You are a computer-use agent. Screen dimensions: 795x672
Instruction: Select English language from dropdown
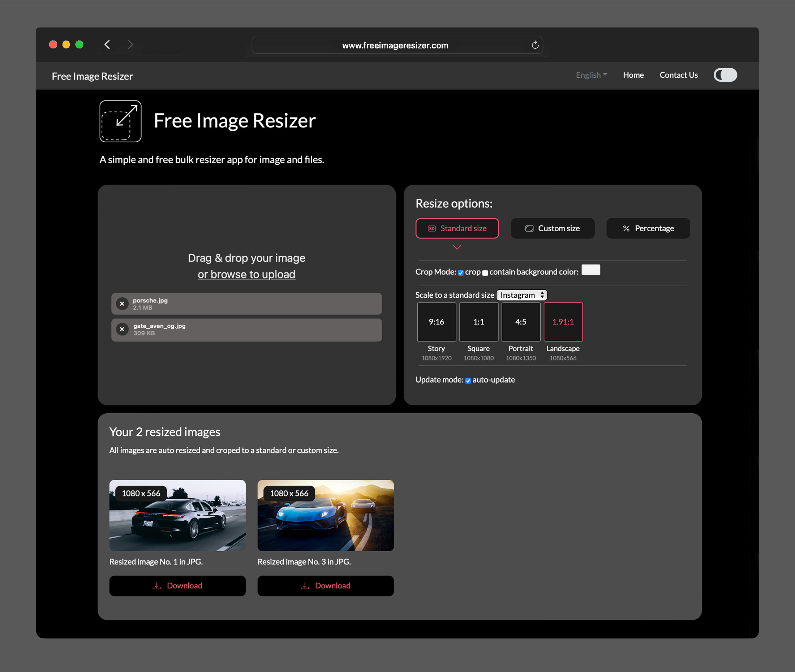pyautogui.click(x=590, y=75)
